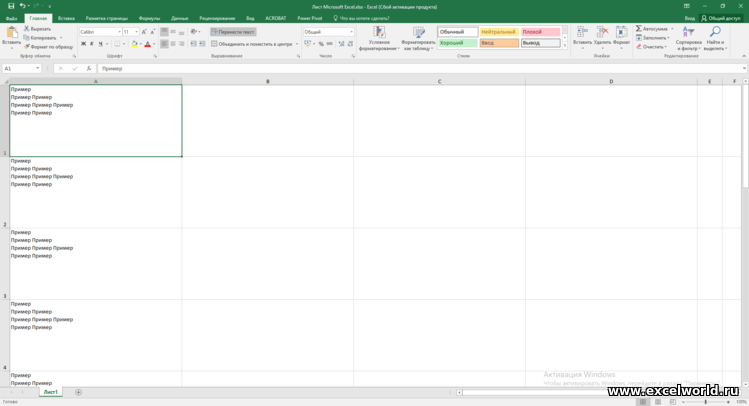Apply the Плохой red cell style
The width and height of the screenshot is (749, 406).
point(540,32)
